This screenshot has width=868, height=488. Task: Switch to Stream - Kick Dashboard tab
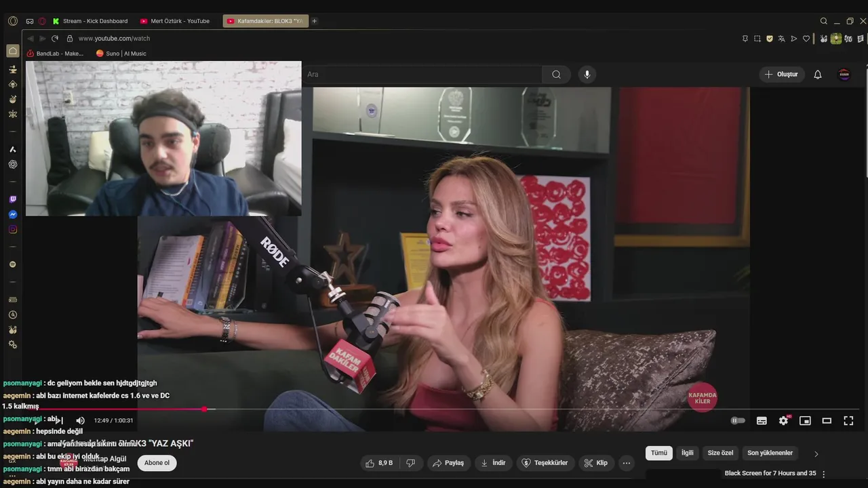[x=90, y=21]
